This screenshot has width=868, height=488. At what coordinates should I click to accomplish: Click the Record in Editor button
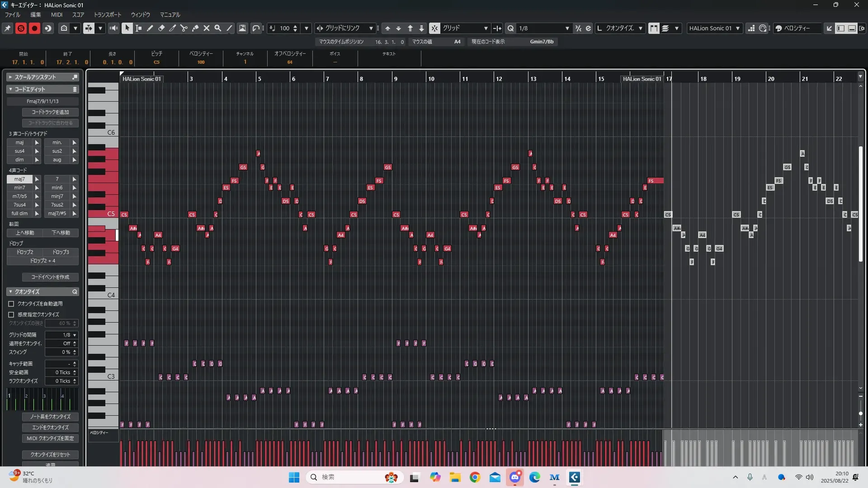pyautogui.click(x=34, y=28)
